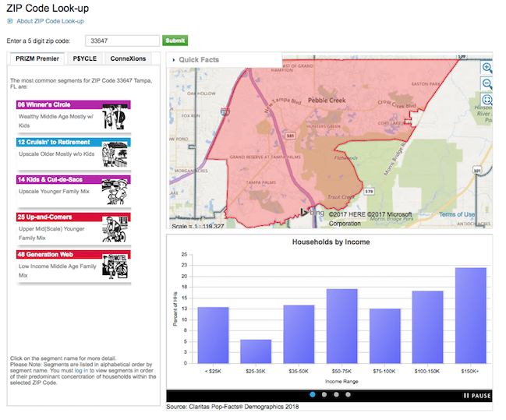Click the $150K+ income bar
This screenshot has height=420, width=506.
(x=471, y=316)
